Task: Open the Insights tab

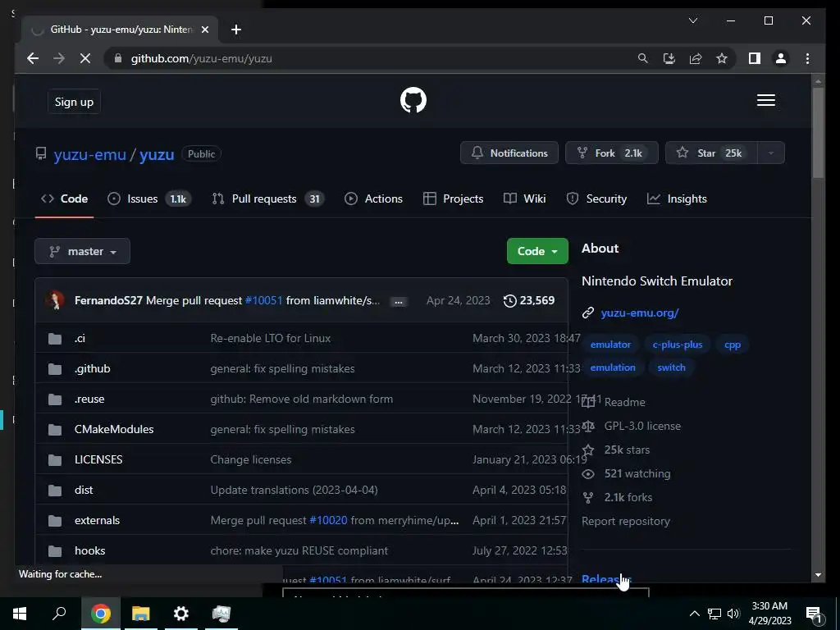Action: [x=677, y=199]
